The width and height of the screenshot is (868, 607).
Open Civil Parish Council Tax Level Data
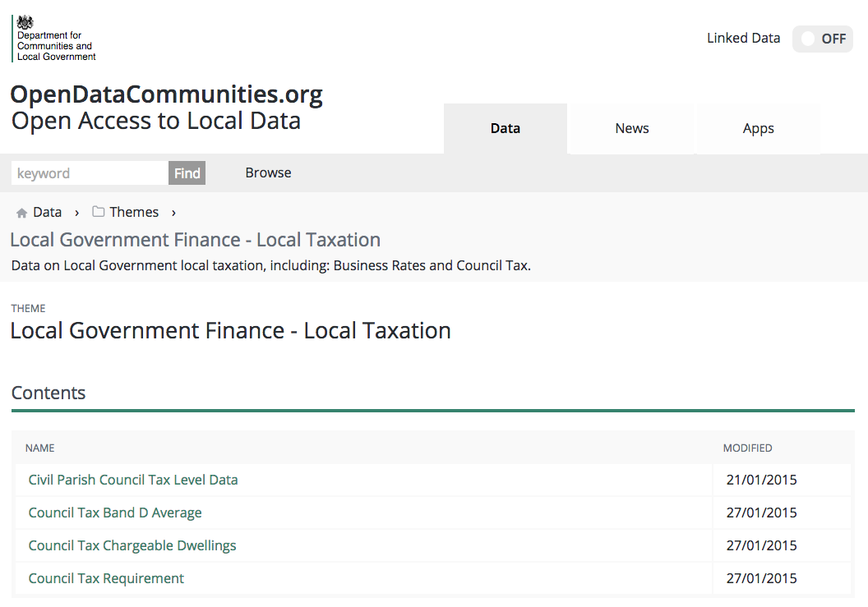click(x=133, y=480)
